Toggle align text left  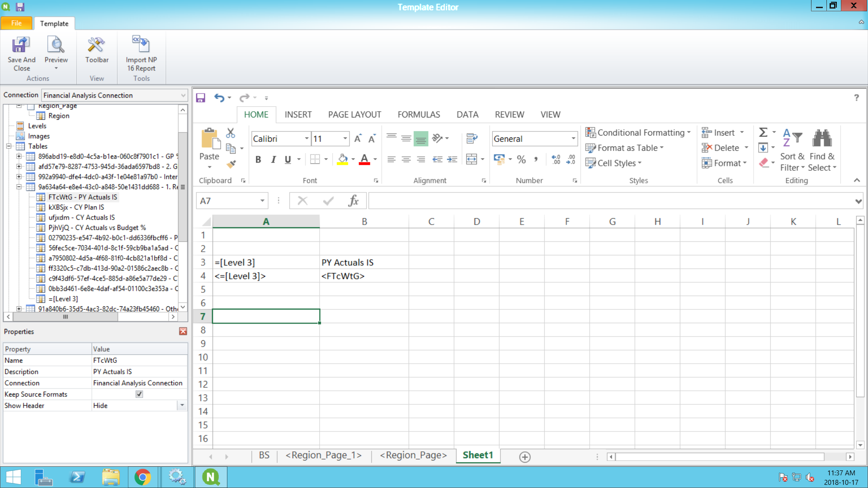tap(392, 159)
